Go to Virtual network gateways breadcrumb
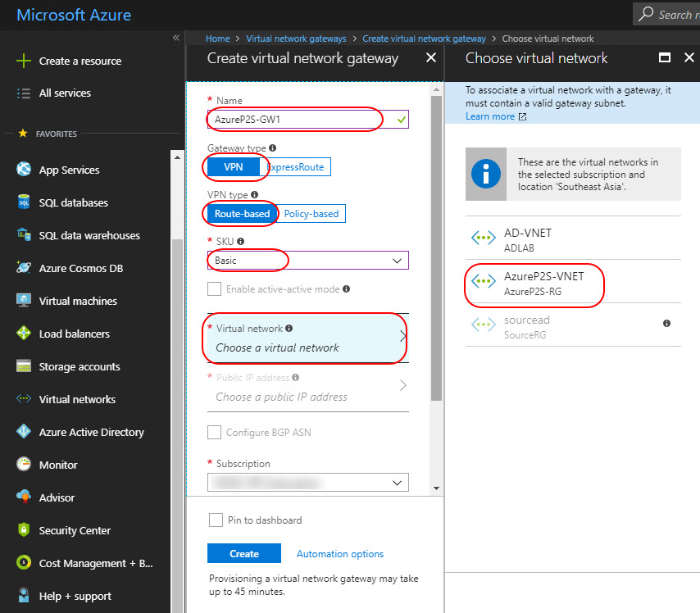 [296, 39]
